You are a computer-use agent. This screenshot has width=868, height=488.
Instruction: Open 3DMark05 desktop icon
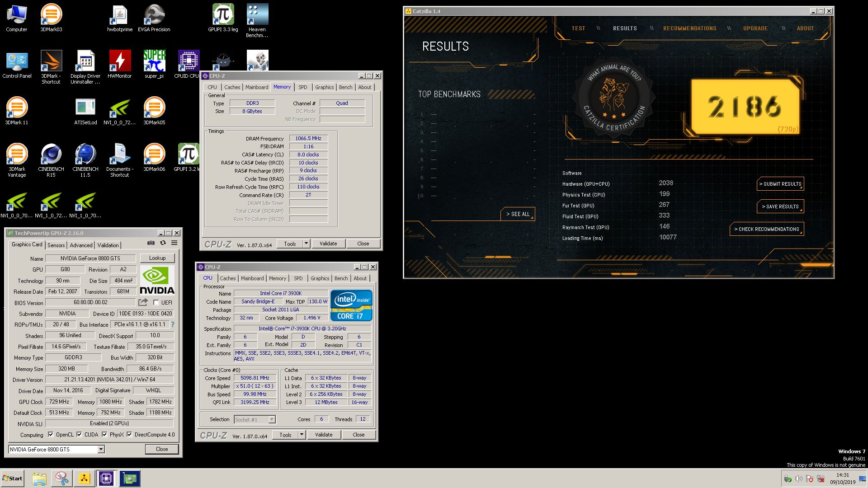click(154, 111)
